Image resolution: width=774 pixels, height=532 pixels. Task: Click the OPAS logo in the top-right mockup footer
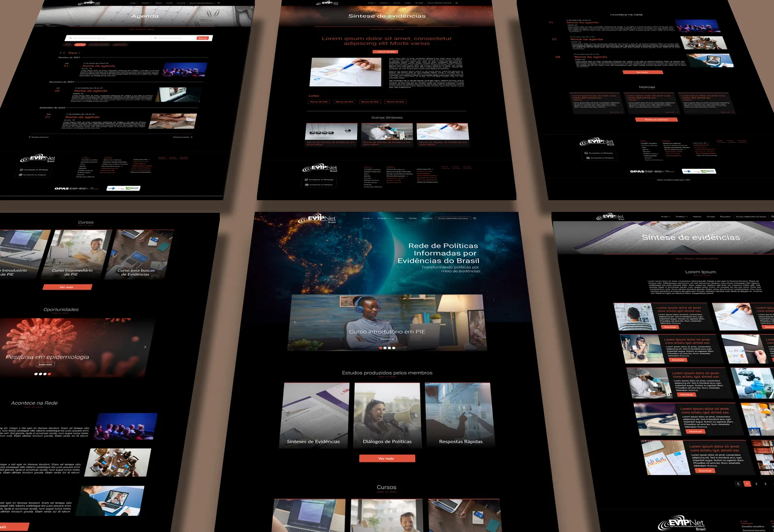[x=653, y=171]
